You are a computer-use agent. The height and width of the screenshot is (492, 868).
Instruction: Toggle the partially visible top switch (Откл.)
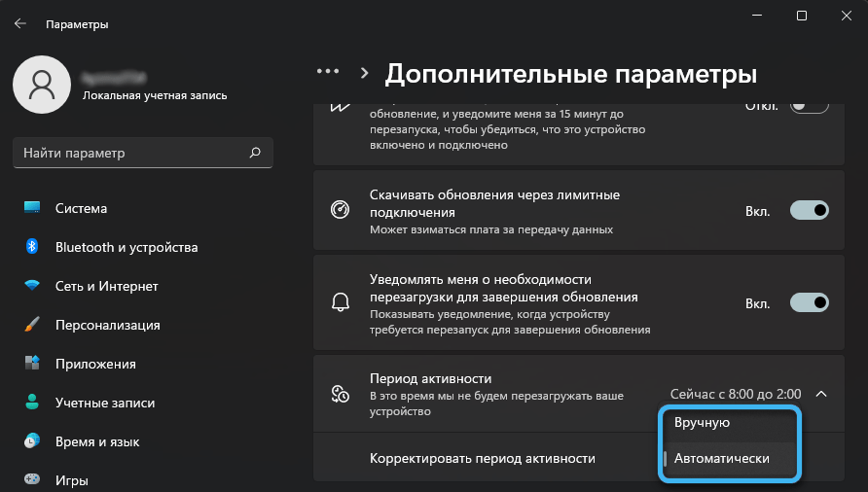tap(809, 105)
